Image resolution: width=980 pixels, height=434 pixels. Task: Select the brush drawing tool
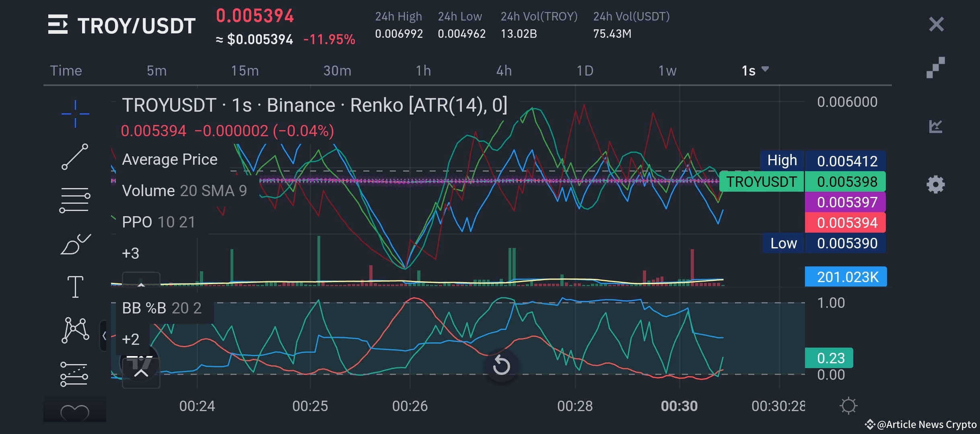pyautogui.click(x=74, y=243)
